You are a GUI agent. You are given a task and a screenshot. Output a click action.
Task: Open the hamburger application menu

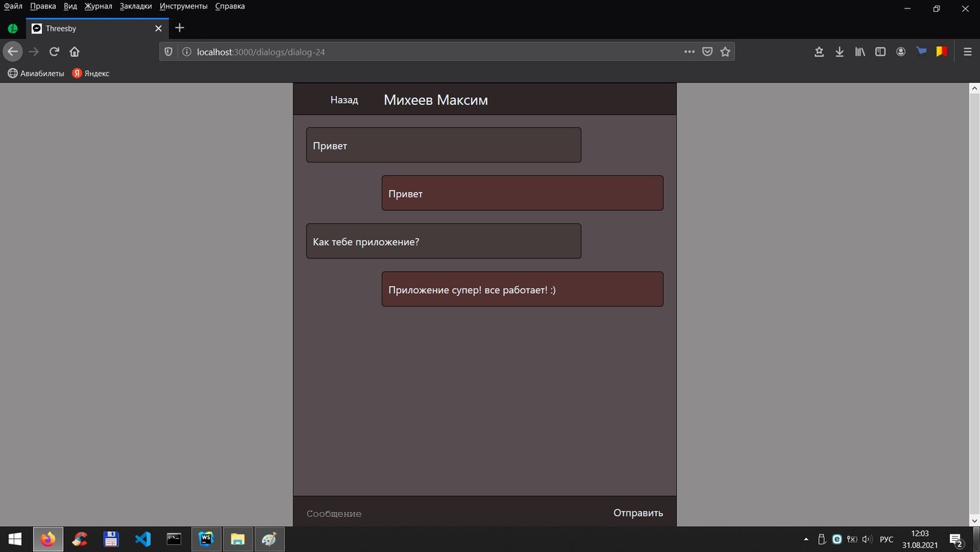tap(967, 52)
